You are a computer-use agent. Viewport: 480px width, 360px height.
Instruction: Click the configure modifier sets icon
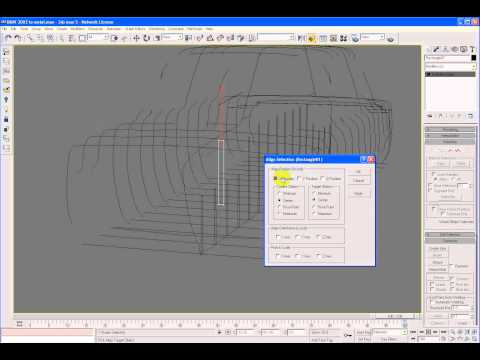point(470,116)
